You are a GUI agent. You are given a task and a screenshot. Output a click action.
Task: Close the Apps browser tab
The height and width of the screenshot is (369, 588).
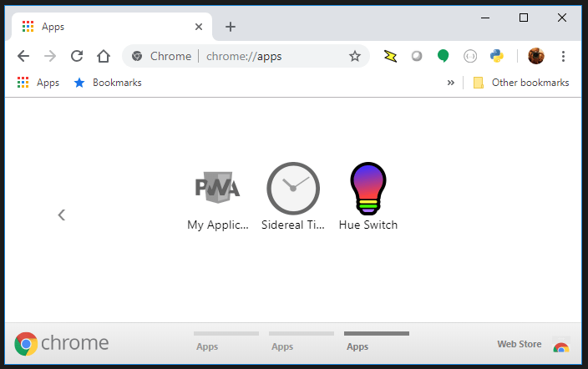coord(199,27)
